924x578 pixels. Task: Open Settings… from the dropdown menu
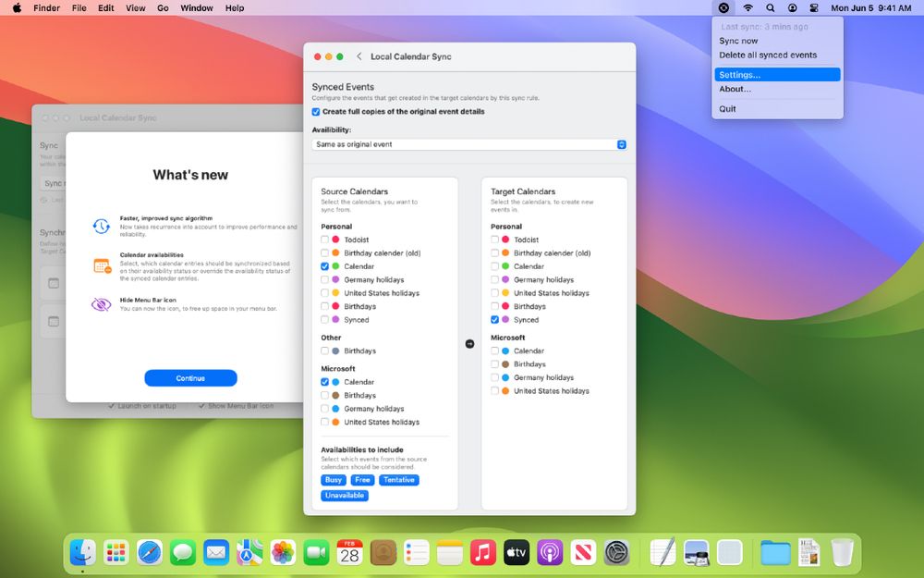[x=777, y=75]
